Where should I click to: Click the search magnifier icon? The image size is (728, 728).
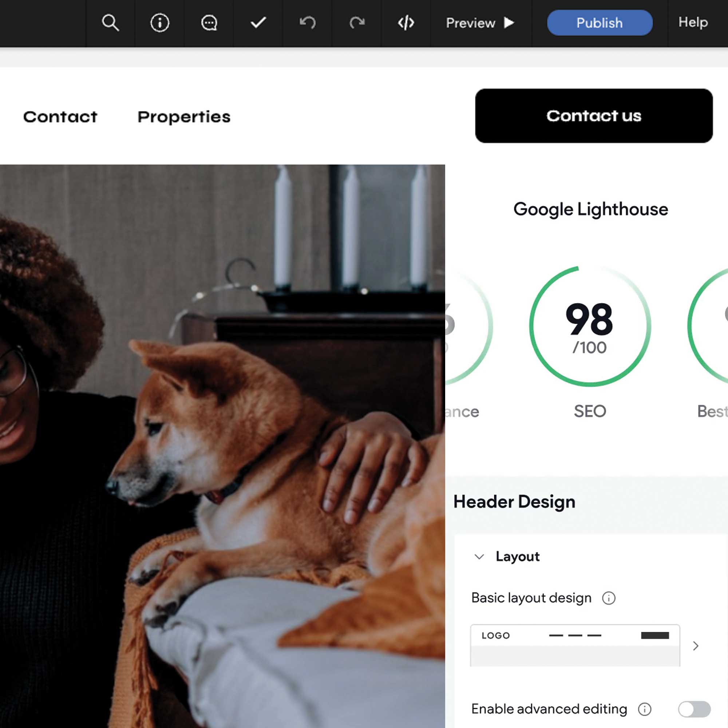110,23
